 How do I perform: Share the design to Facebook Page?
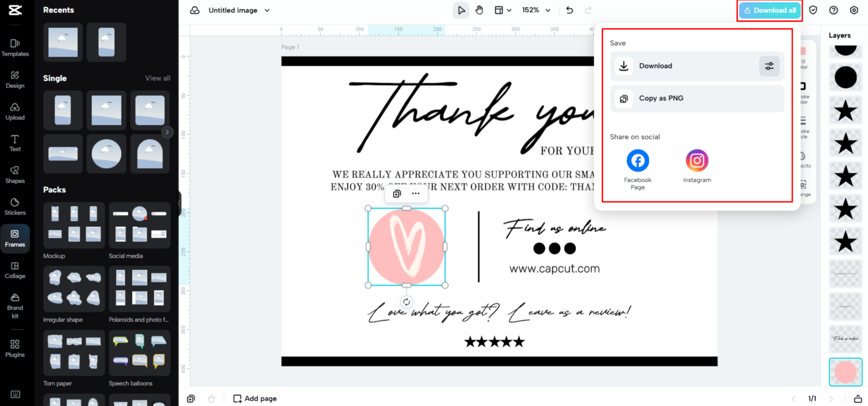point(637,160)
